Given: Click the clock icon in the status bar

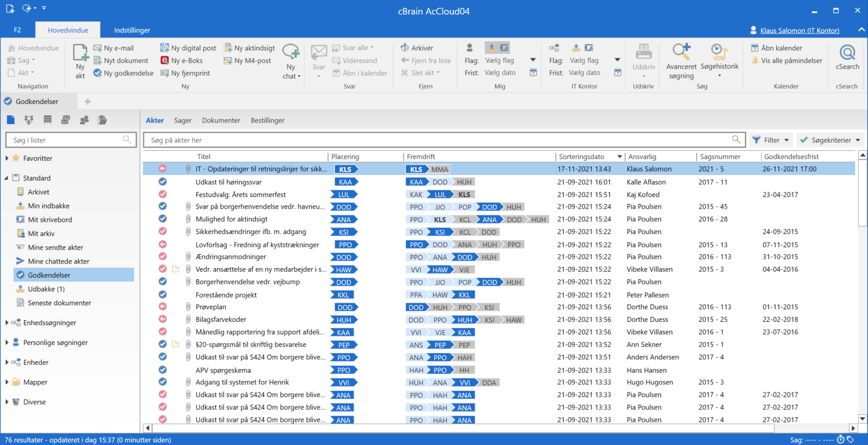Looking at the screenshot, I should tap(841, 440).
